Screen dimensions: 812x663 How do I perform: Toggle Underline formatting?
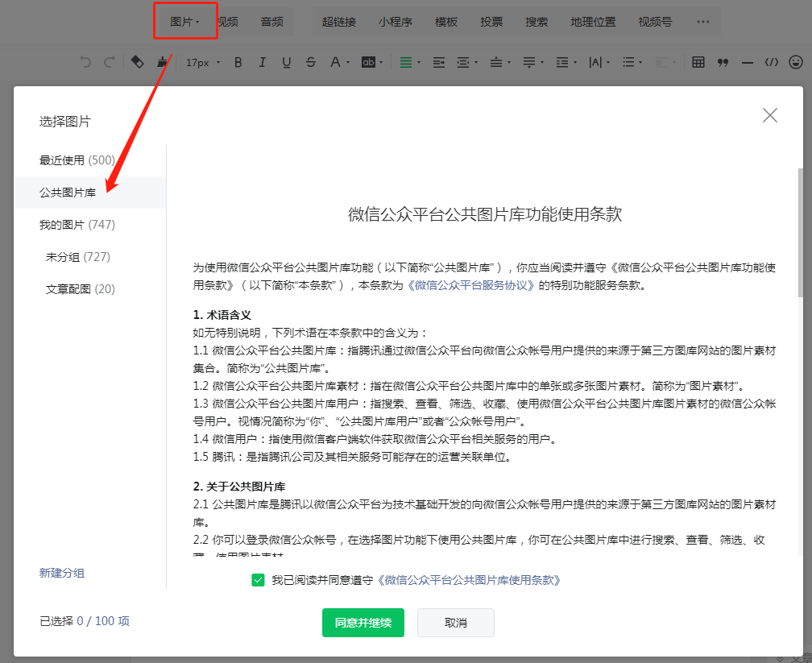click(286, 62)
